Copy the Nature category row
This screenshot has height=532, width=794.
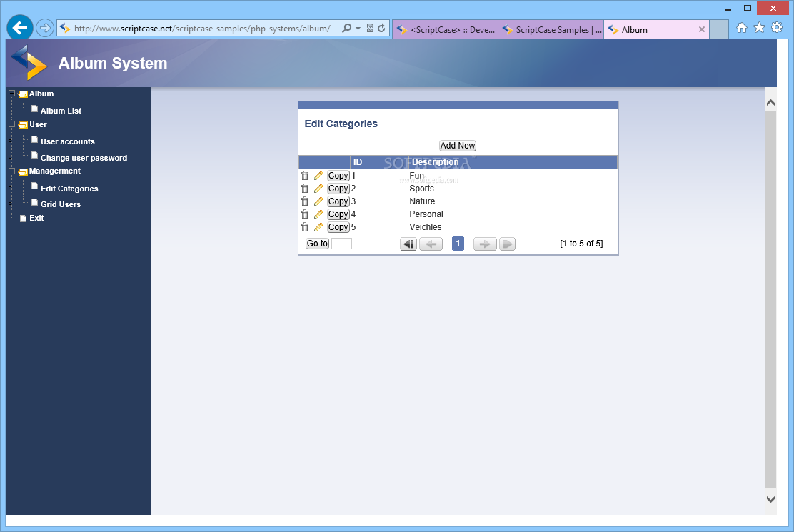tap(338, 201)
